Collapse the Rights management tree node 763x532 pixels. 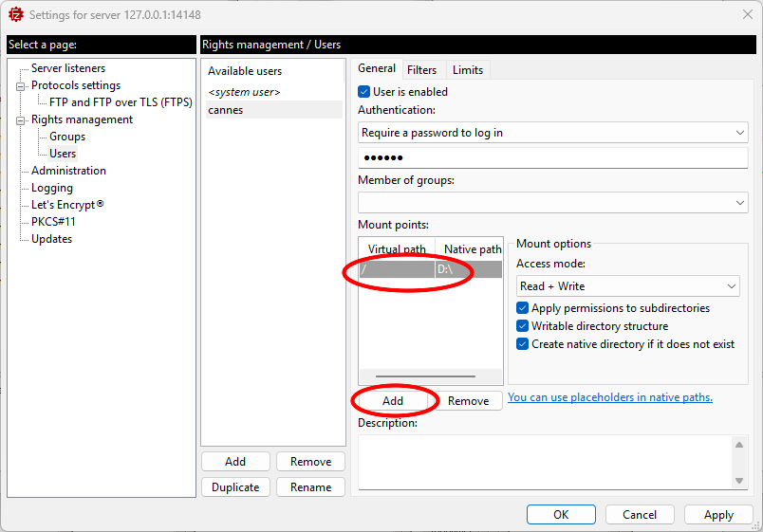(x=21, y=120)
